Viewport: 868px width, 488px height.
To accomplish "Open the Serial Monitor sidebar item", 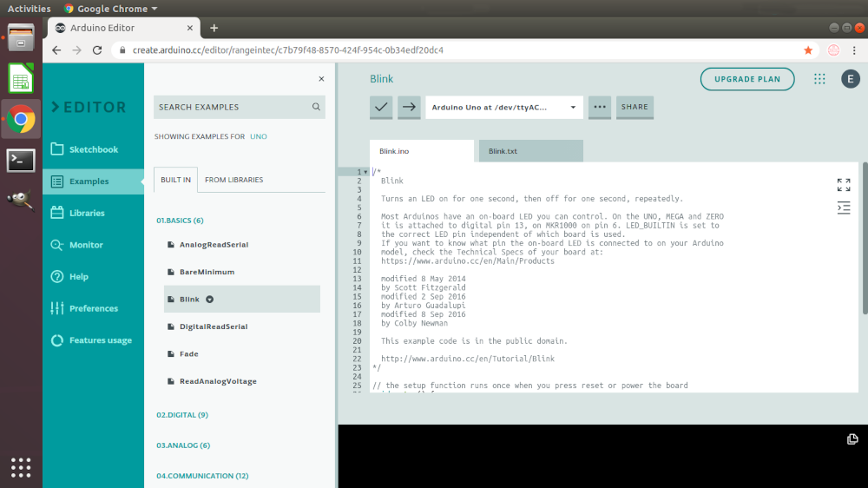I will [93, 245].
